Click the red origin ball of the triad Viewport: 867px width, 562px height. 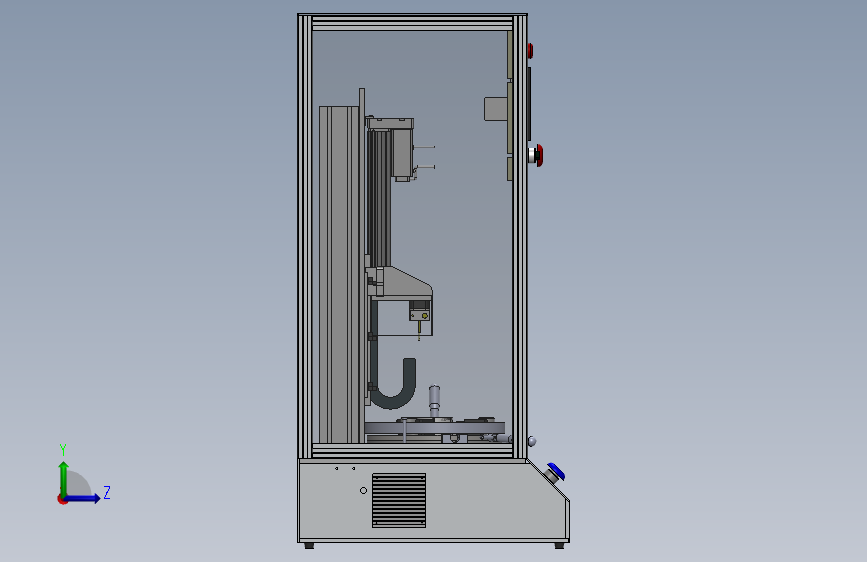pos(62,499)
